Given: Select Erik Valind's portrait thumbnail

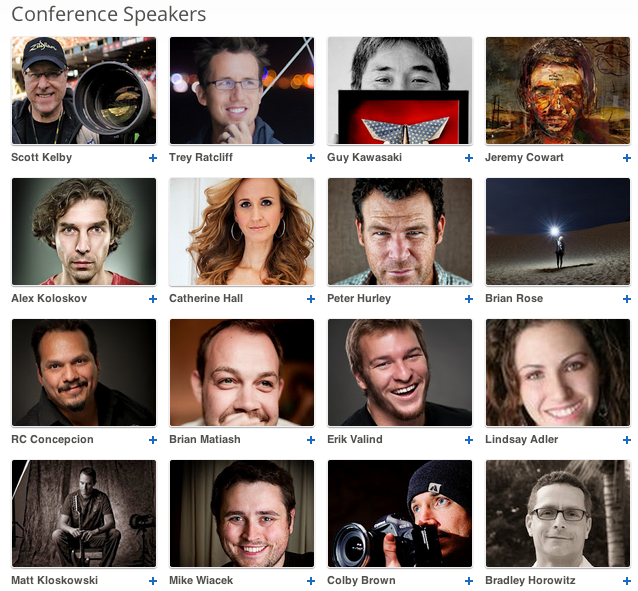Looking at the screenshot, I should pos(400,372).
